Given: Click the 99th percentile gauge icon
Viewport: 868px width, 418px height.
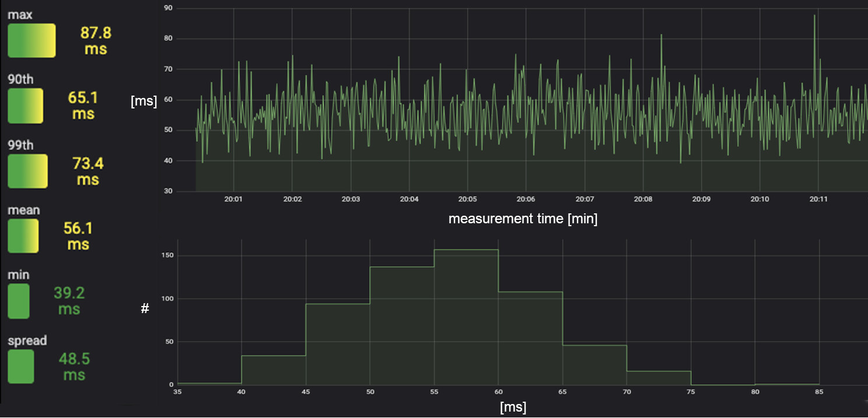Looking at the screenshot, I should (27, 171).
